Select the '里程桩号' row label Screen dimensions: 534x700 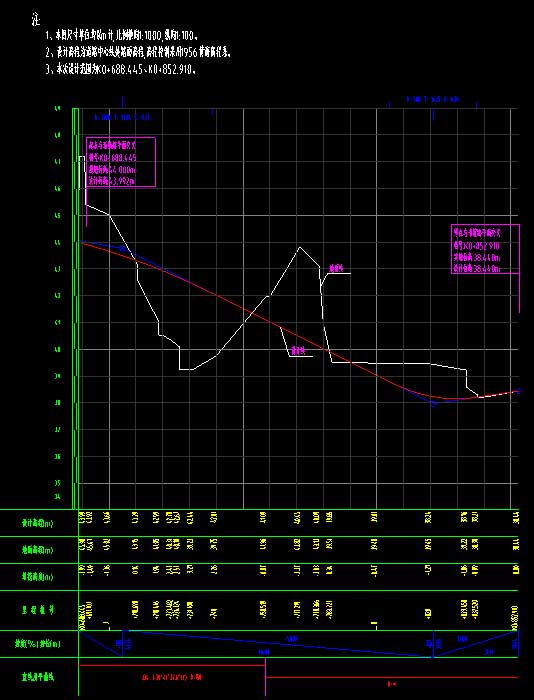coord(37,610)
